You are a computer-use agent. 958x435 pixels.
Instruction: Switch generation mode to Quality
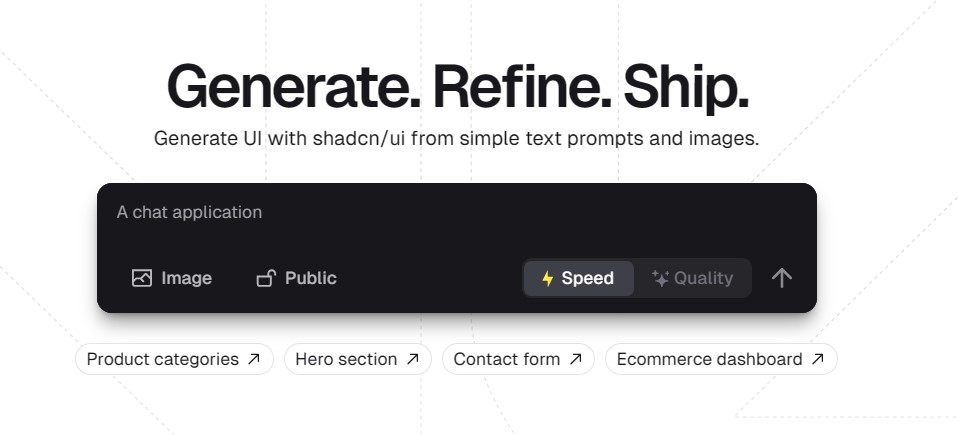(692, 279)
